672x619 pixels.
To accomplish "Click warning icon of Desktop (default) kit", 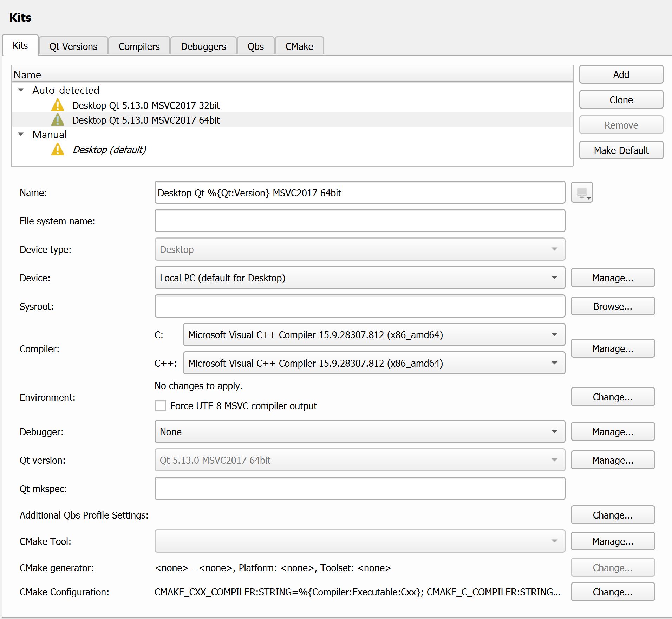I will [58, 149].
